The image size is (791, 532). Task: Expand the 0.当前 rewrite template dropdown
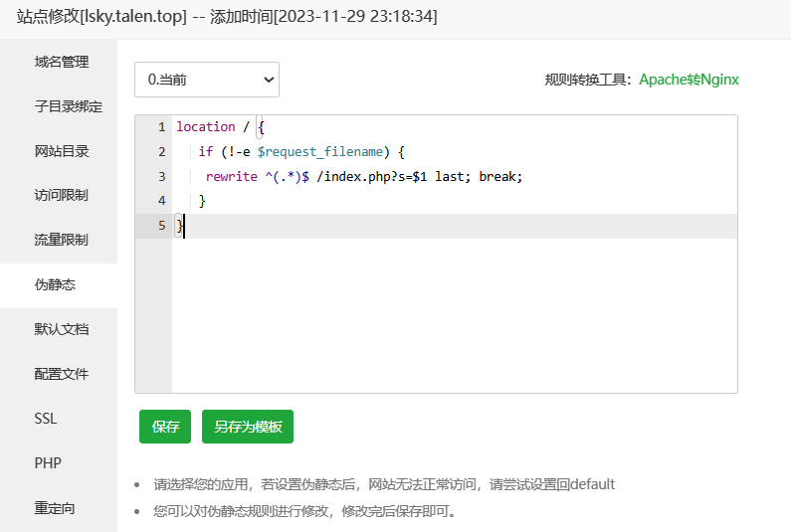click(207, 80)
